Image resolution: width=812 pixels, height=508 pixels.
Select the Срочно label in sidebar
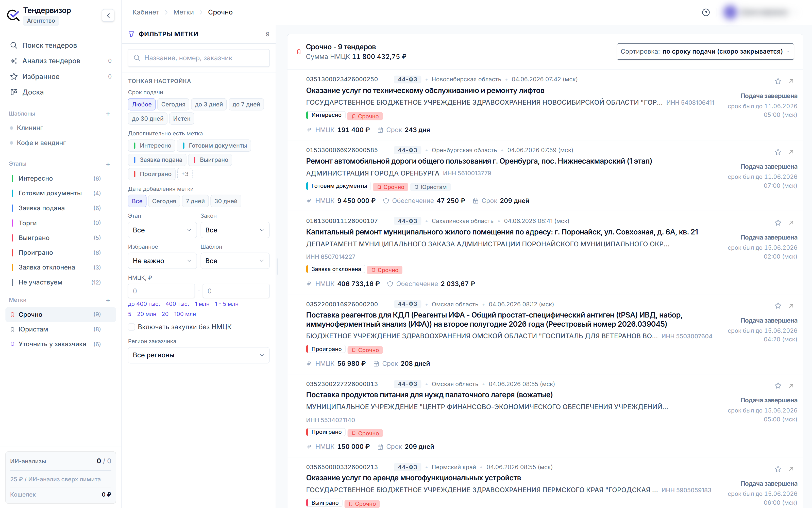tap(61, 314)
